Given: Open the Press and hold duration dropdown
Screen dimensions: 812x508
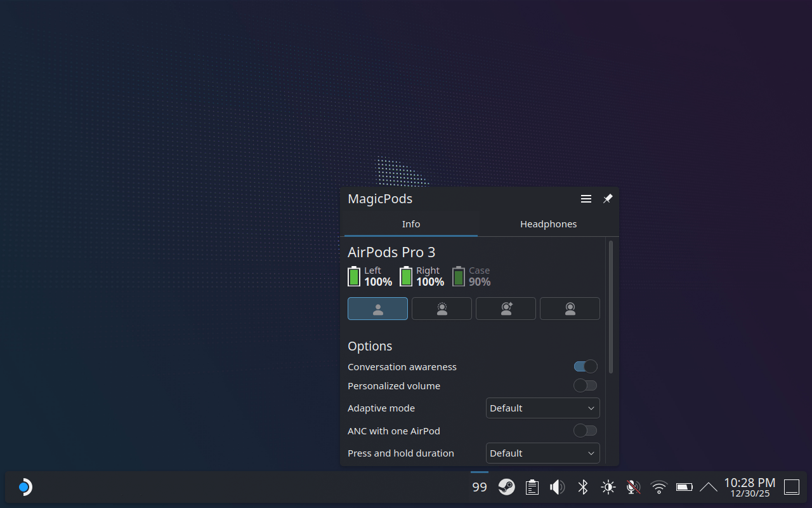Looking at the screenshot, I should click(x=542, y=453).
